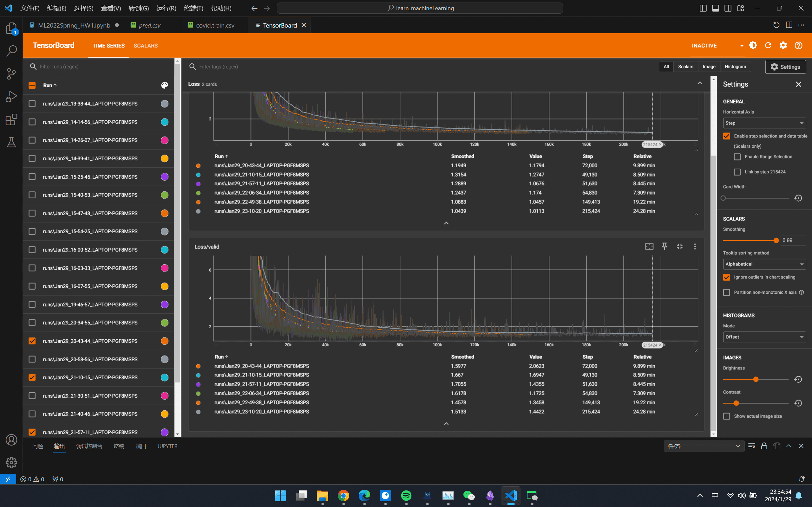The height and width of the screenshot is (507, 812).
Task: Filter cards by Histogram button
Action: (735, 67)
